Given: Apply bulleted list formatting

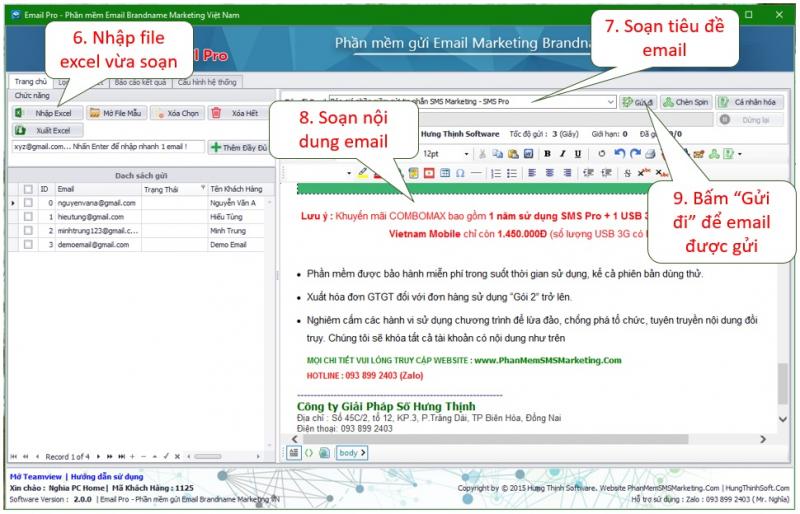Looking at the screenshot, I should click(x=512, y=174).
